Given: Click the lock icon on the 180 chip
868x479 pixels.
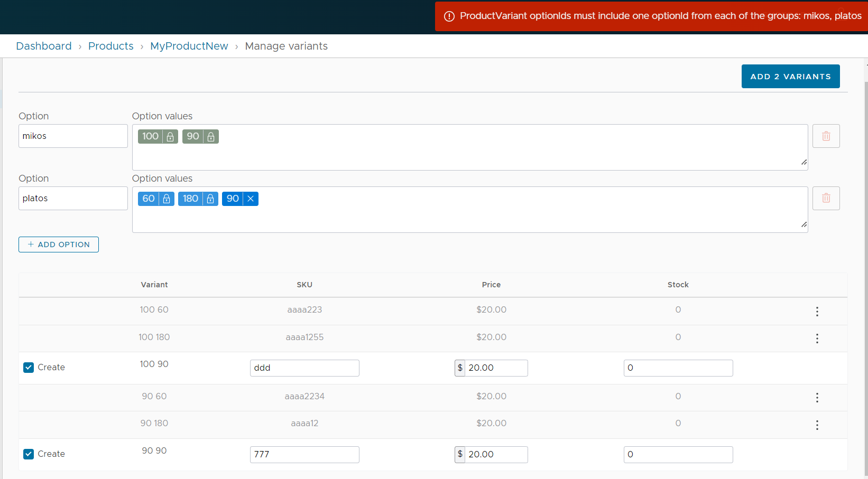Looking at the screenshot, I should (210, 199).
